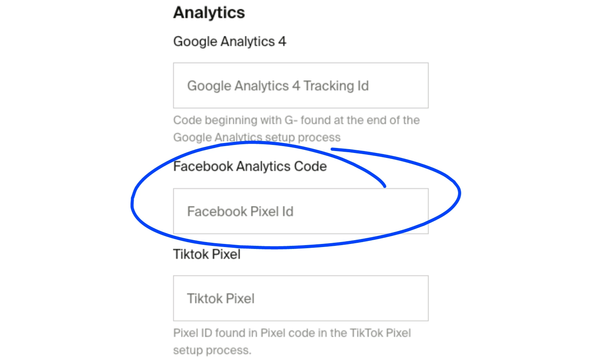The height and width of the screenshot is (364, 606).
Task: Activate the emphasized Facebook Analytics input
Action: (x=301, y=211)
